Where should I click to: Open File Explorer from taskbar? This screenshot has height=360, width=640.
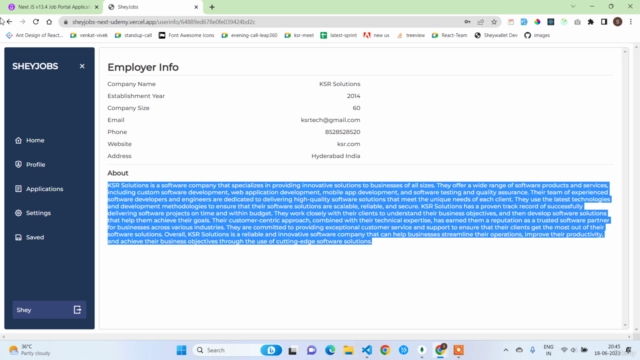(348, 350)
